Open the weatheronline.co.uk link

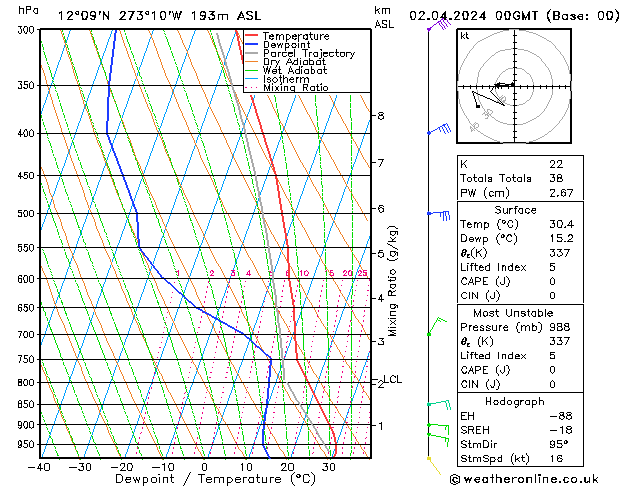pos(541,478)
